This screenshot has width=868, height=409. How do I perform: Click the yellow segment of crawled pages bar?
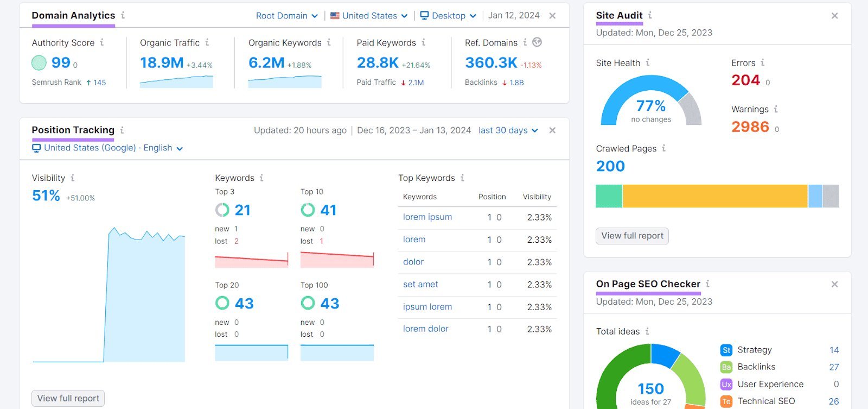coord(715,196)
